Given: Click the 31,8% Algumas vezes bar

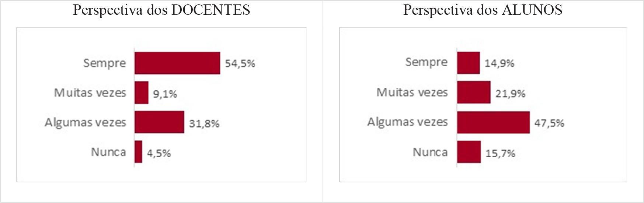Looking at the screenshot, I should point(159,122).
